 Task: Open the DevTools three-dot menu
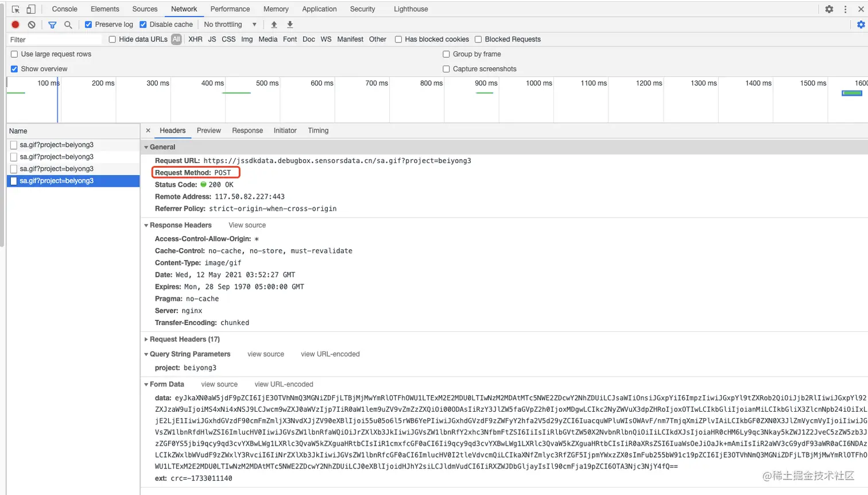tap(845, 9)
